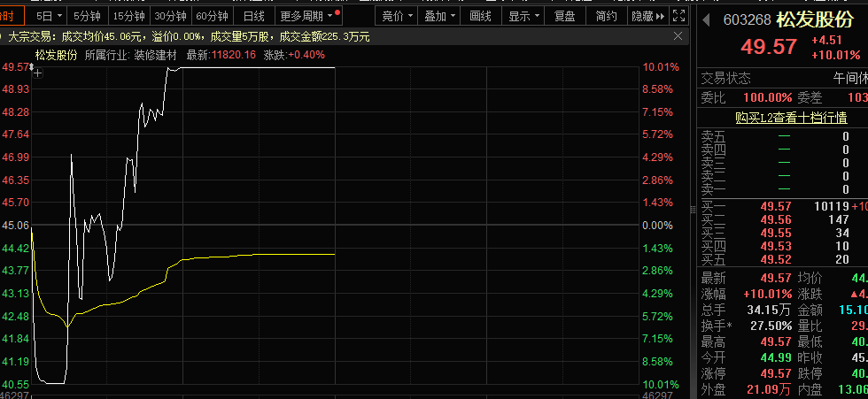The width and height of the screenshot is (868, 399).
Task: Open the dropdown at the notice bar's right end
Action: (x=678, y=36)
